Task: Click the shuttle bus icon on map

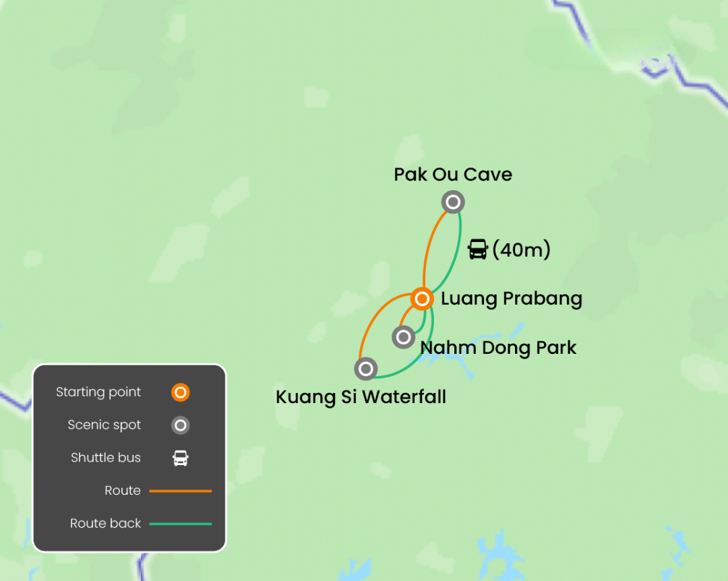Action: click(x=478, y=249)
